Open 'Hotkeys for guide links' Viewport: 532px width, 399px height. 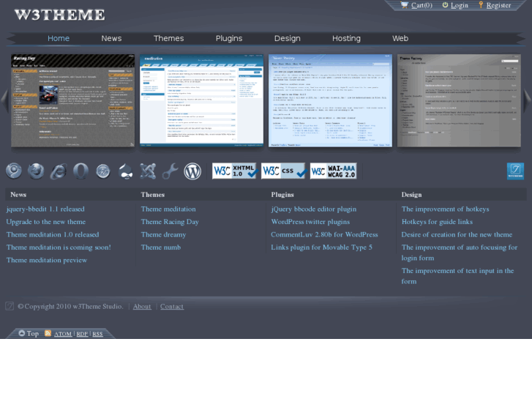(437, 222)
